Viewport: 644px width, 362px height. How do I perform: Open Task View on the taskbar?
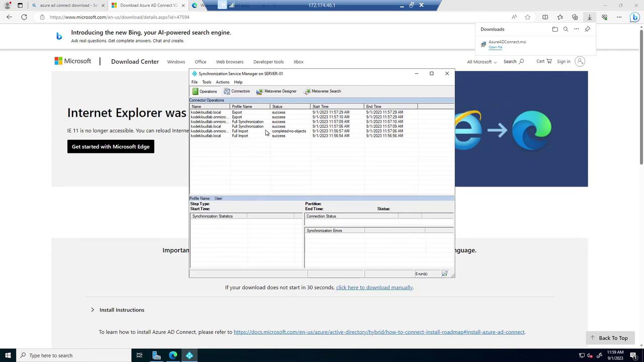point(139,355)
